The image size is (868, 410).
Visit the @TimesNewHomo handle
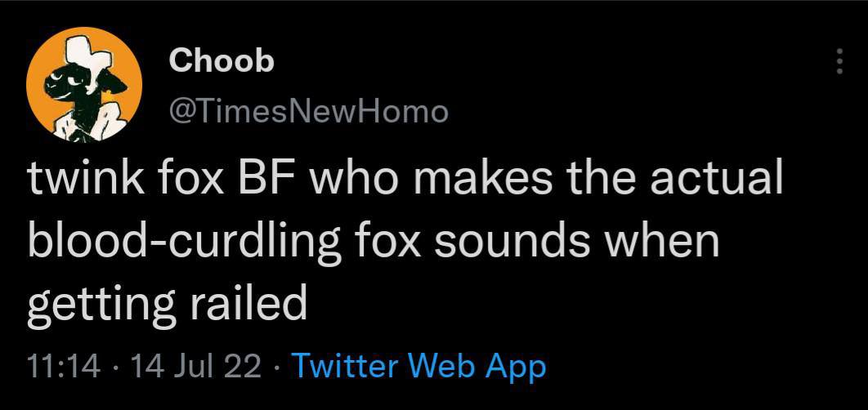308,110
